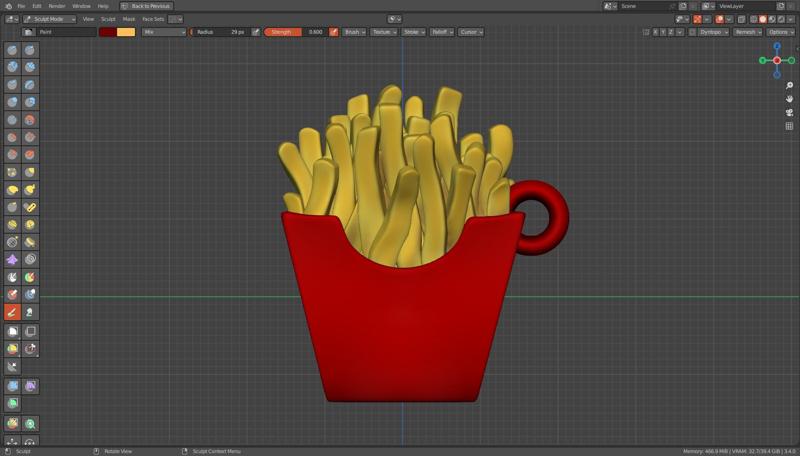Select the Multiplane Scrape brush tool

coord(30,155)
